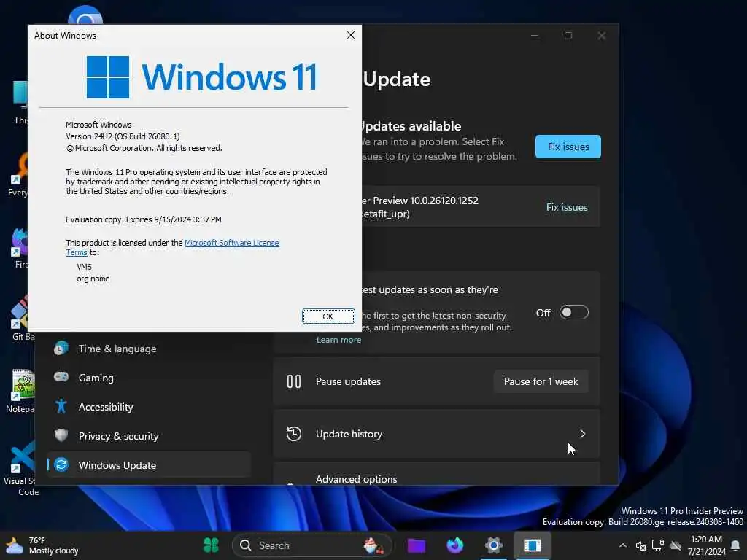Click the network monitor tray icon
Image resolution: width=747 pixels, height=560 pixels.
point(658,545)
